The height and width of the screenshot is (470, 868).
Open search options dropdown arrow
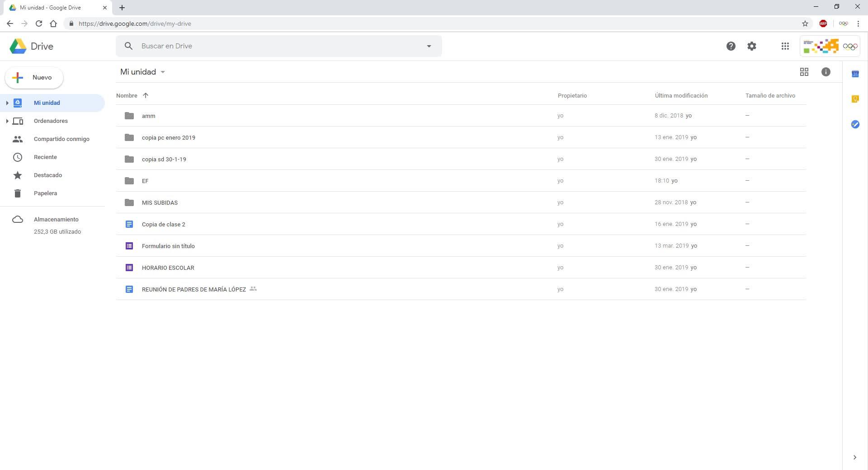click(x=429, y=46)
